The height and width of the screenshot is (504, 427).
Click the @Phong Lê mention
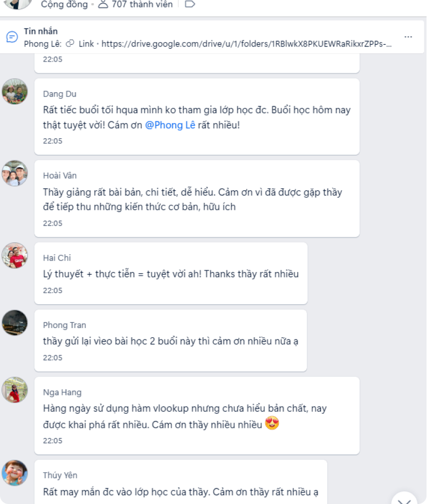(170, 125)
